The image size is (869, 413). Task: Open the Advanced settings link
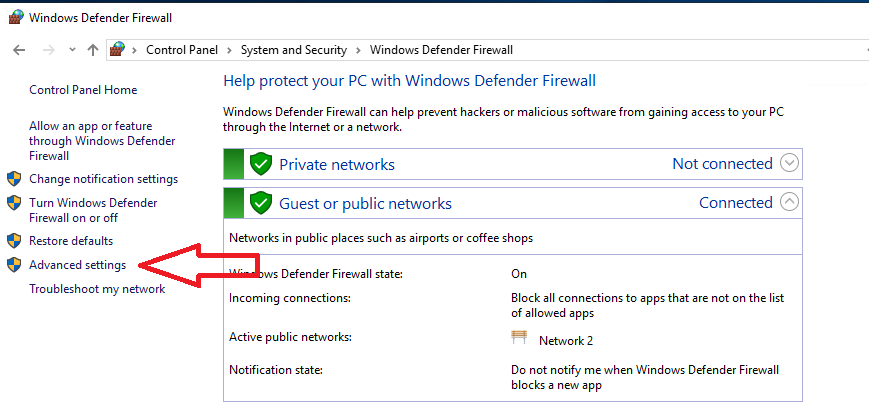pos(78,265)
